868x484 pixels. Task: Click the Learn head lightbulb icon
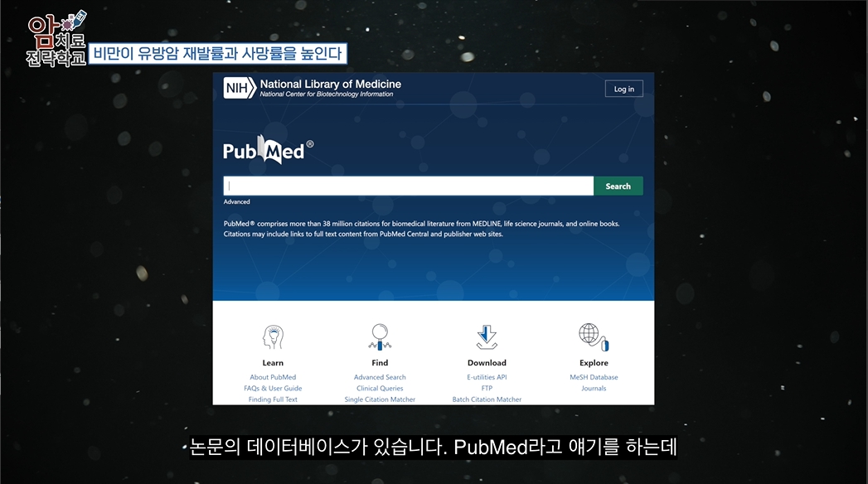click(273, 336)
